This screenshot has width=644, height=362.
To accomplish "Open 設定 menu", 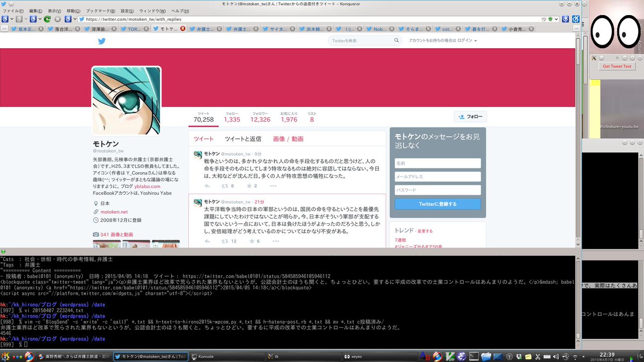I will (127, 11).
